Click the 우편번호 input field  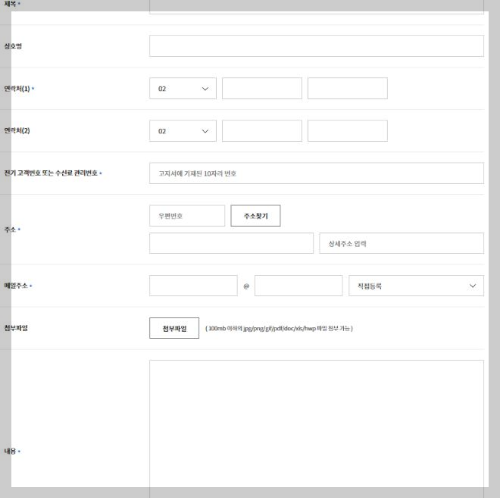point(187,216)
